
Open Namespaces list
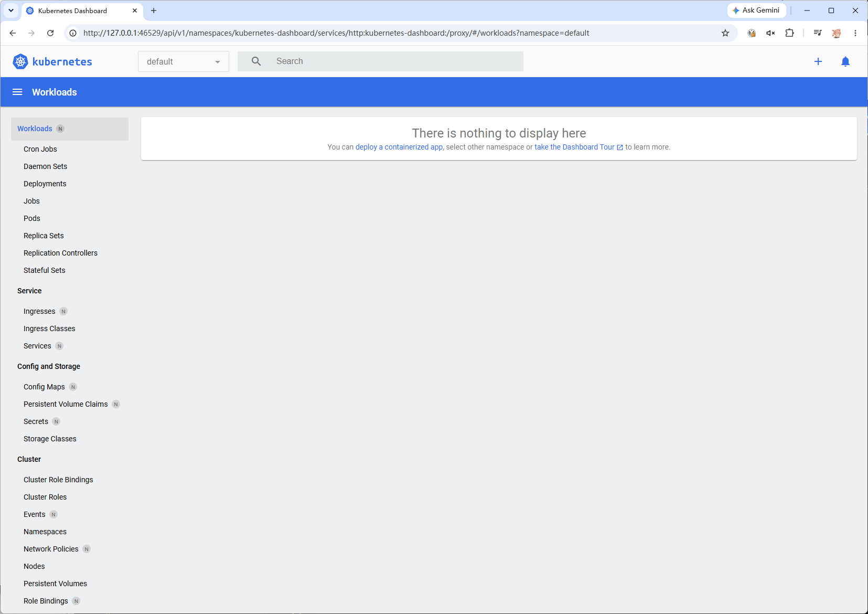pos(45,532)
